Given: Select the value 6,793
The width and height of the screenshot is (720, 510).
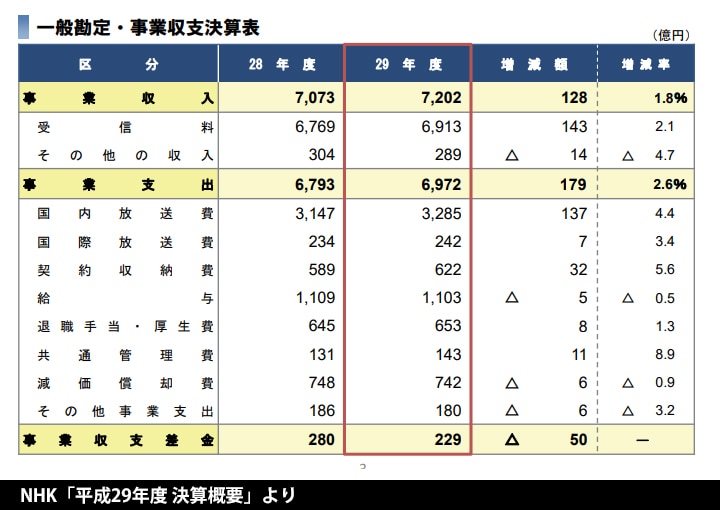Looking at the screenshot, I should click(x=315, y=185).
